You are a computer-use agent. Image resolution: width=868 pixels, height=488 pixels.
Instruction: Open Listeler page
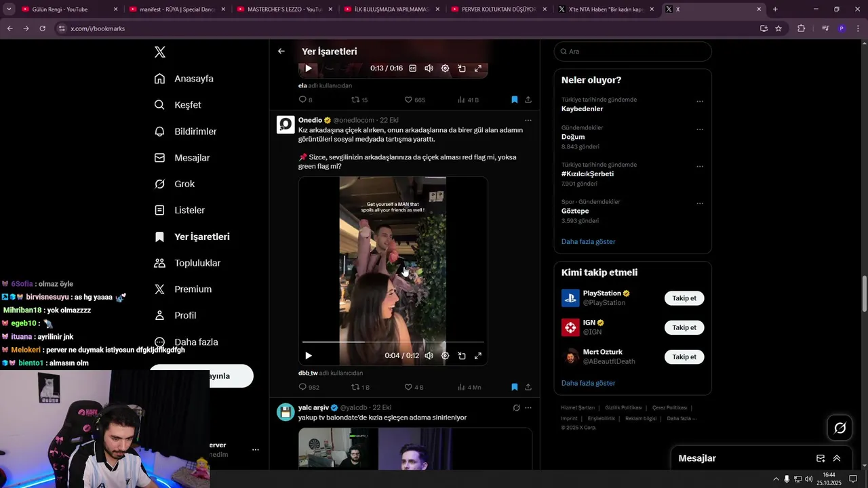[x=180, y=210]
